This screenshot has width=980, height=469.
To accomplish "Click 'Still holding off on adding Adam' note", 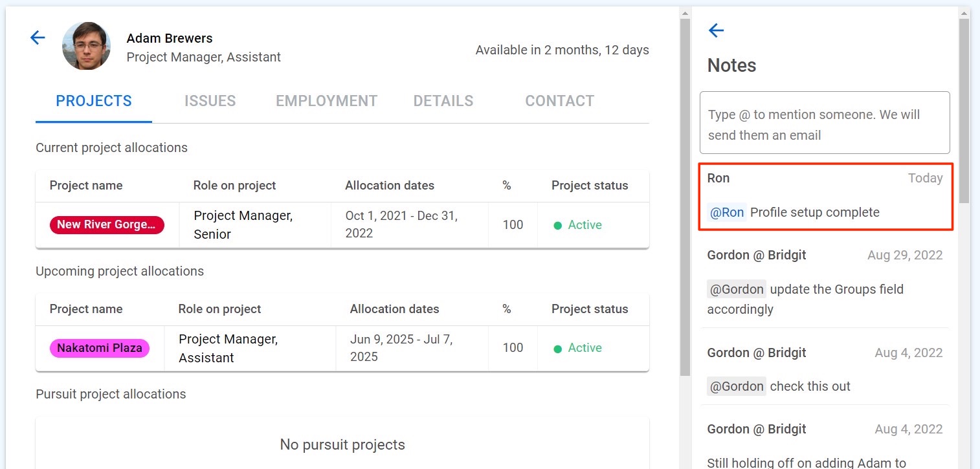I will pyautogui.click(x=806, y=462).
